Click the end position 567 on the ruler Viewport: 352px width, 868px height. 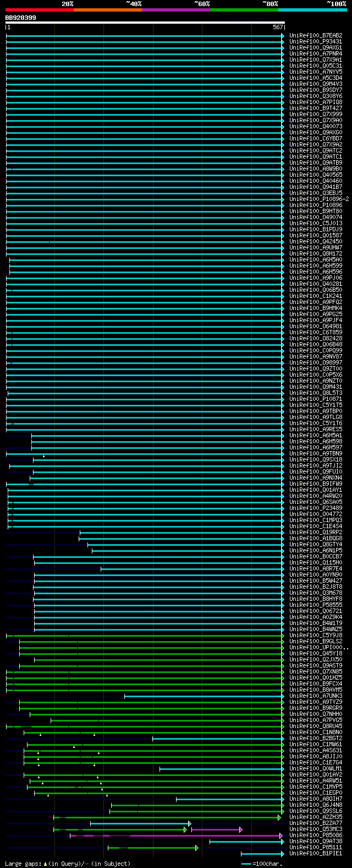(277, 27)
